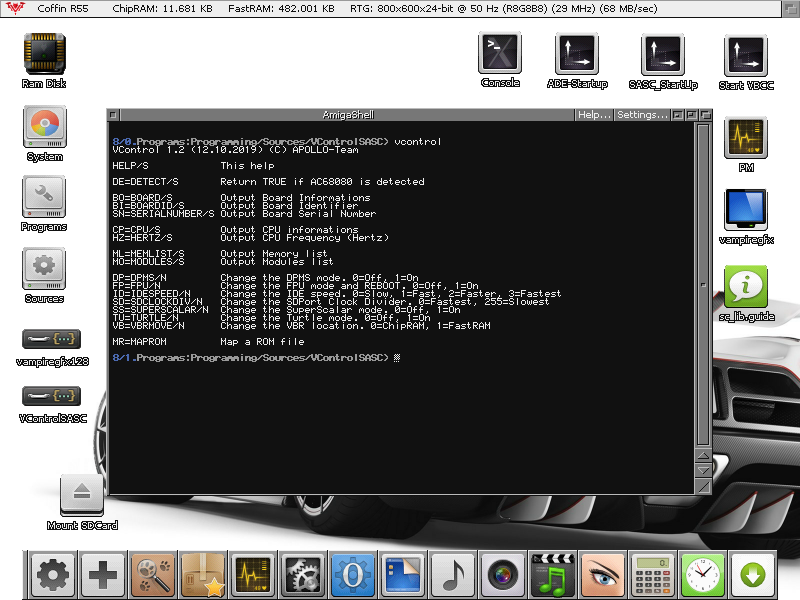Click the 'SN=SERIALNUMBER/S' option text
The height and width of the screenshot is (600, 800).
(x=163, y=214)
